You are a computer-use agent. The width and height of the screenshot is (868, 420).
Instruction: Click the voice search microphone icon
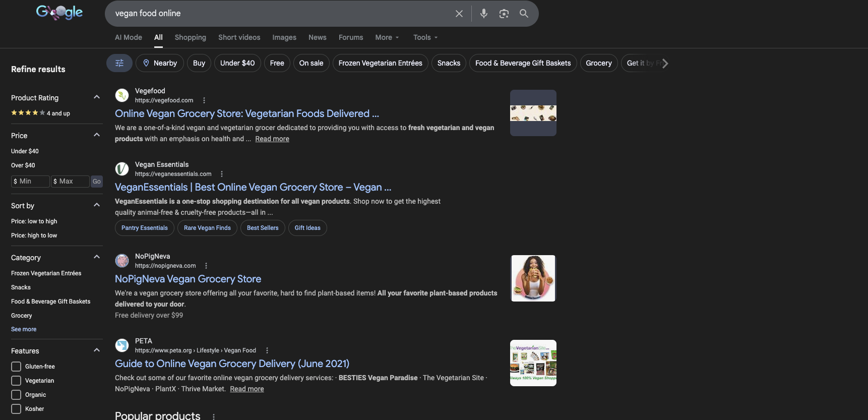[x=483, y=14]
